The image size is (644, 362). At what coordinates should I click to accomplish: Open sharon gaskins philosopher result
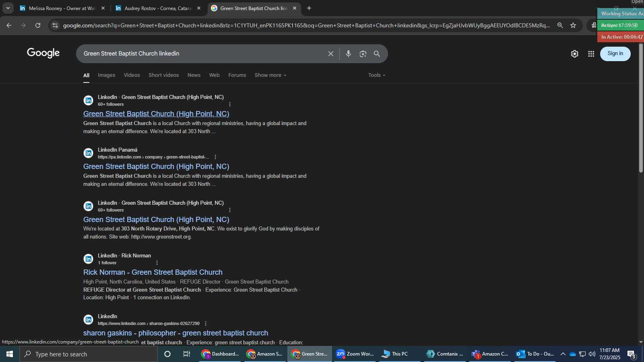pos(175,333)
